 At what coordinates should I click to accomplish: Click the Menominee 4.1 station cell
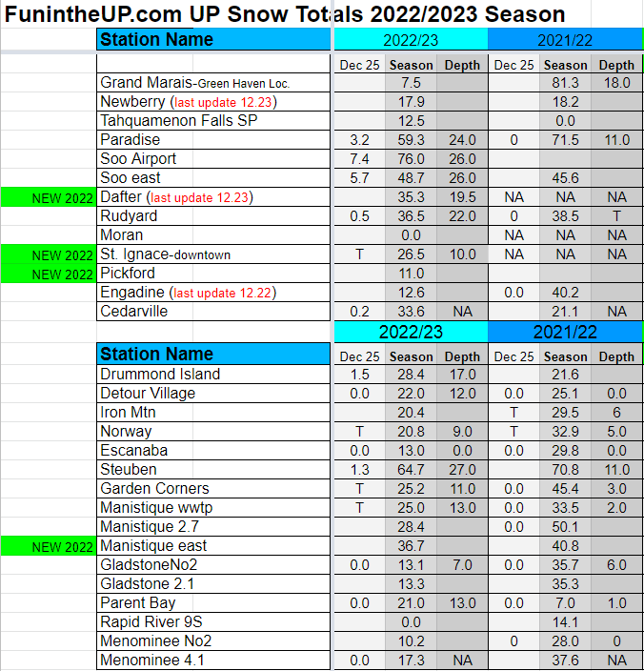213,660
